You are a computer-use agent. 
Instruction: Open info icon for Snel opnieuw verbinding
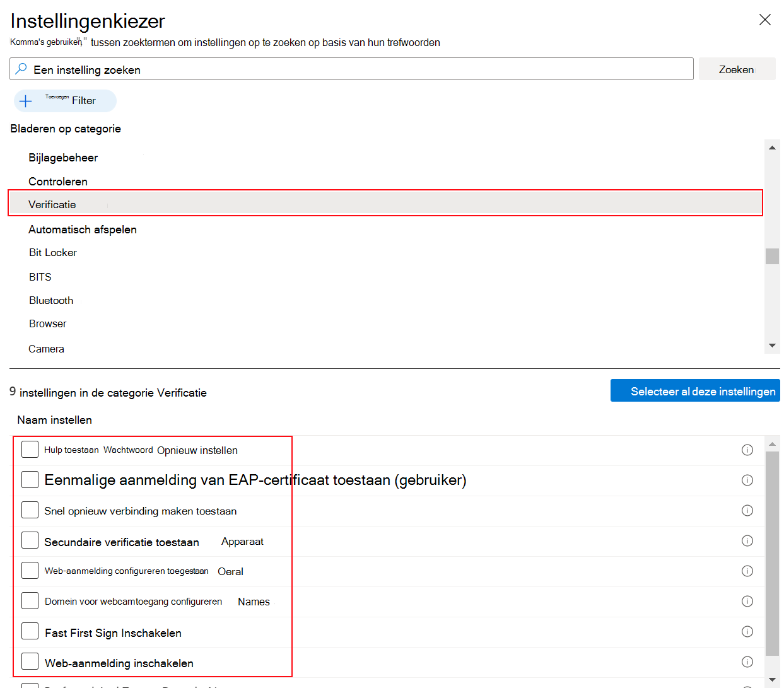[x=747, y=510]
